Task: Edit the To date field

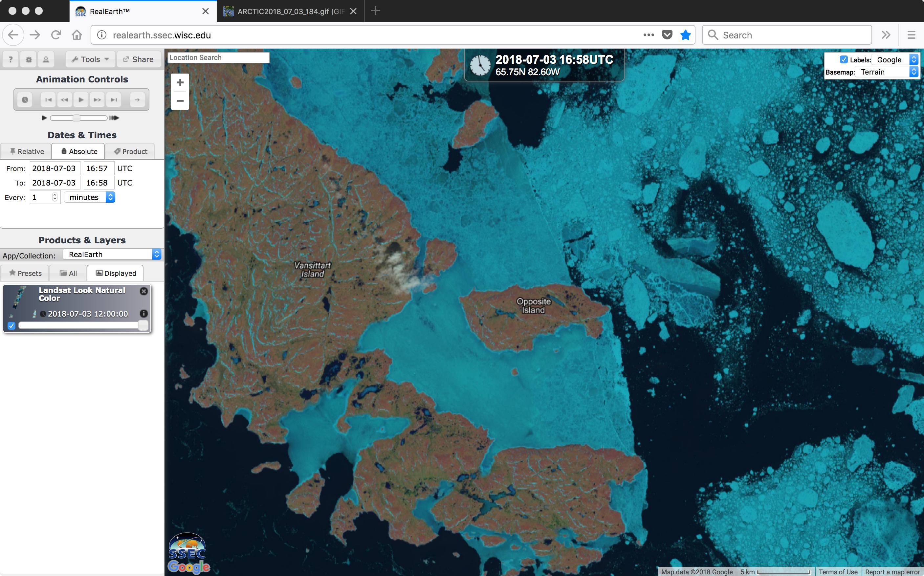Action: pos(55,183)
